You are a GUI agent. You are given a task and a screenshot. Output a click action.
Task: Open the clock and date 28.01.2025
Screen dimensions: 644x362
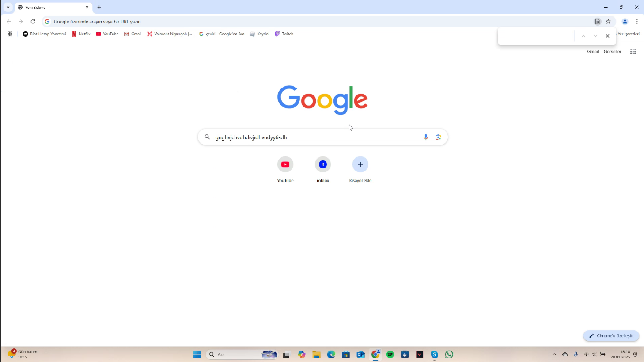(621, 354)
